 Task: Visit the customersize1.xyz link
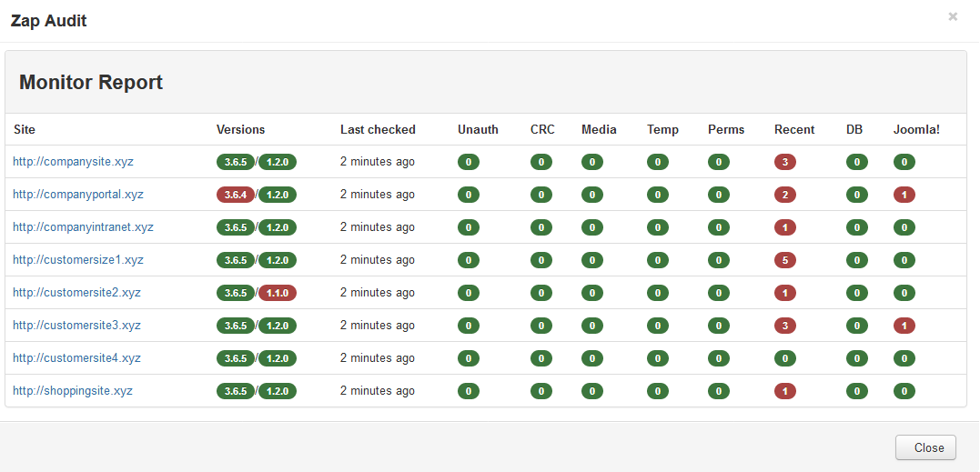point(77,260)
